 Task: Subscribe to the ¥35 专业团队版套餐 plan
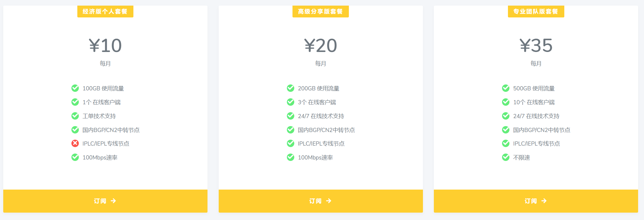(536, 201)
